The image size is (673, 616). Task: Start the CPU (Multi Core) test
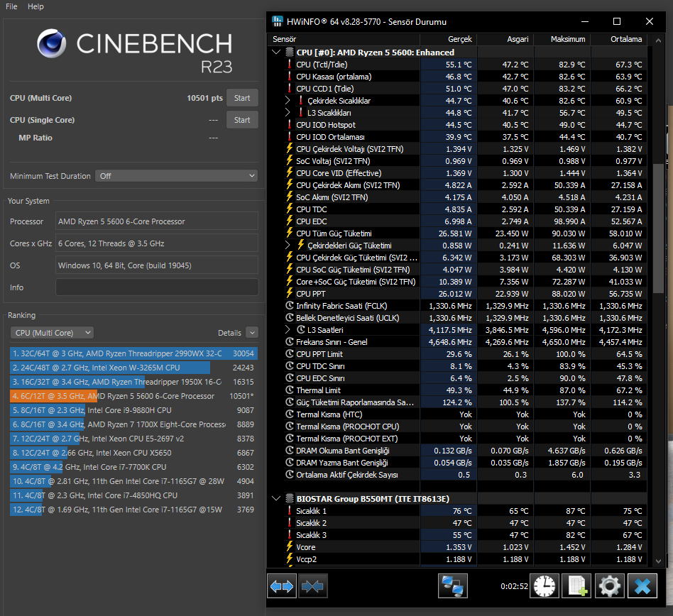coord(242,98)
